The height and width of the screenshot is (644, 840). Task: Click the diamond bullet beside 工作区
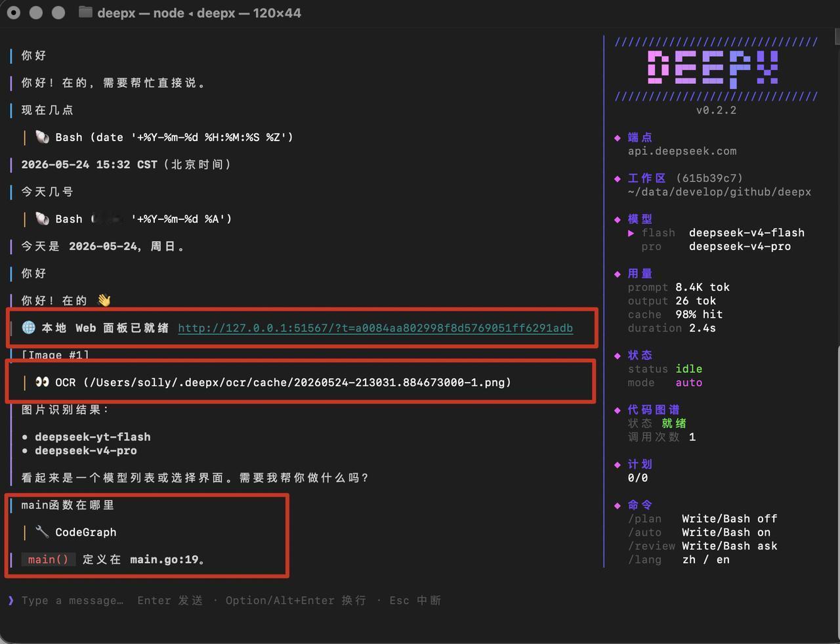pos(618,178)
